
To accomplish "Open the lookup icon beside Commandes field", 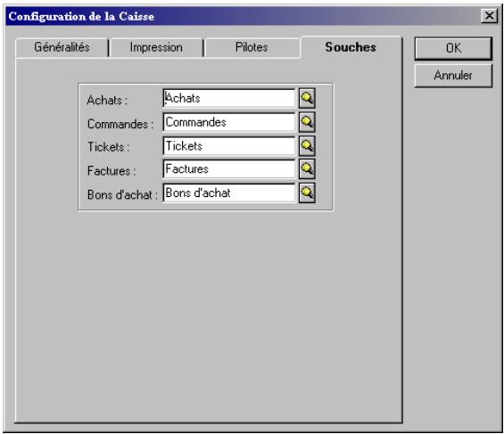I will [x=307, y=122].
